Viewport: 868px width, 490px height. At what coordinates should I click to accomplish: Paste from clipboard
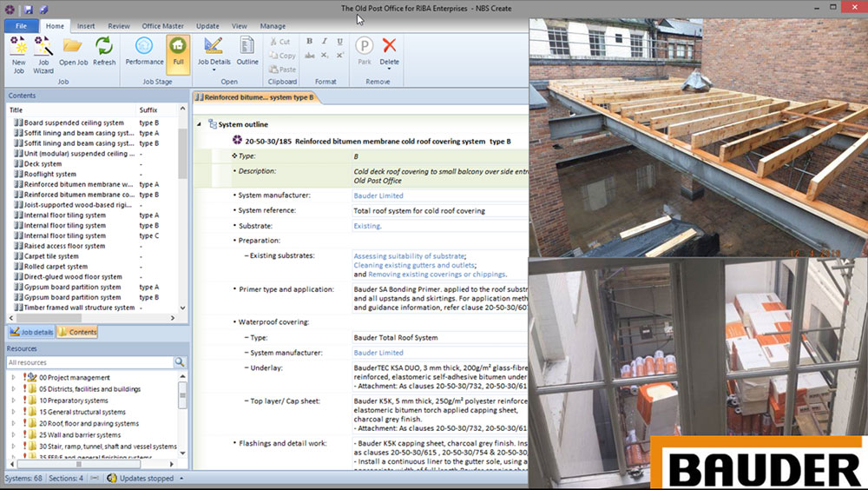click(282, 70)
